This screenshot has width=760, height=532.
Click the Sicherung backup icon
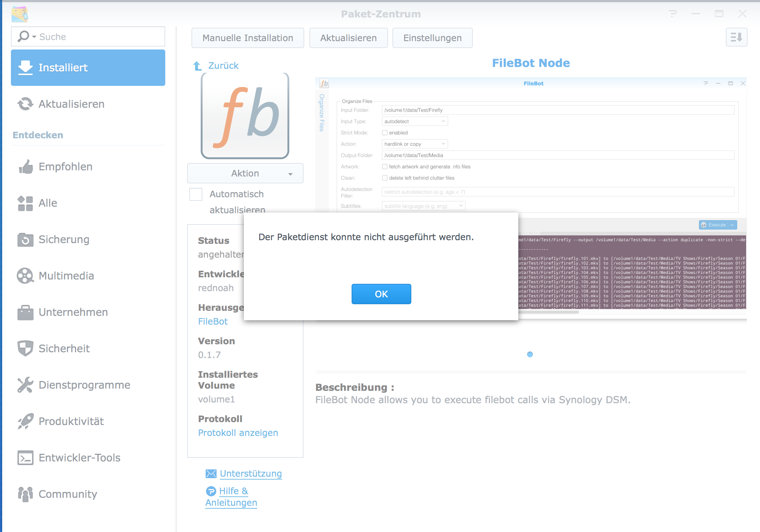[x=25, y=239]
